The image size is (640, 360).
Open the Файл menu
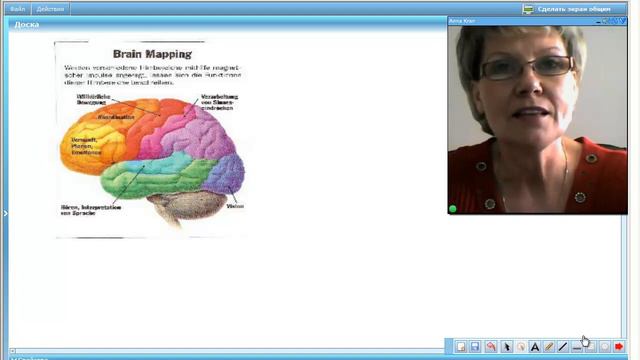click(x=18, y=9)
